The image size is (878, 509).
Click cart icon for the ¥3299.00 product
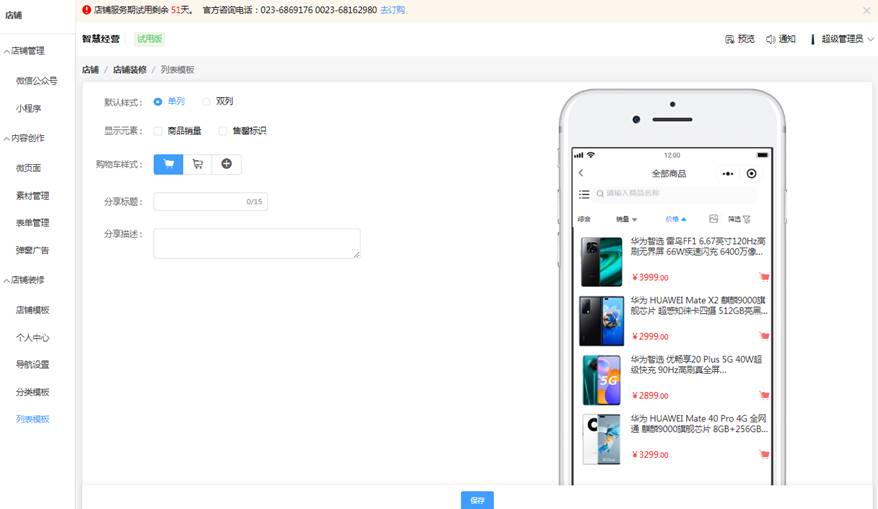click(764, 454)
